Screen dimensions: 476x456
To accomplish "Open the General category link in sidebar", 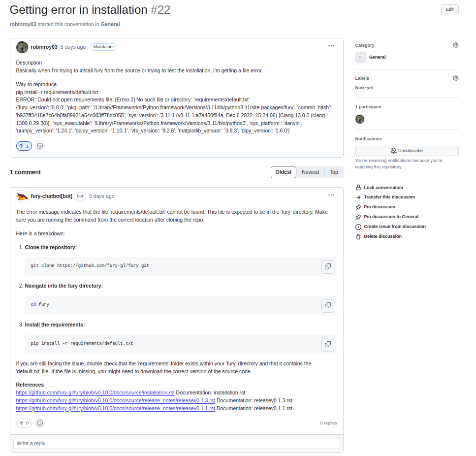I will pyautogui.click(x=377, y=57).
